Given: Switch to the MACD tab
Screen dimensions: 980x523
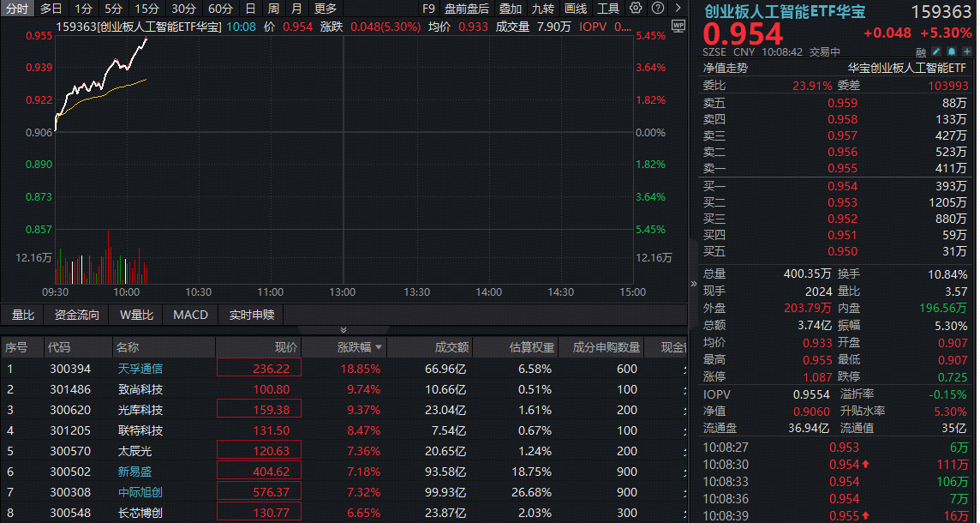Looking at the screenshot, I should [189, 315].
